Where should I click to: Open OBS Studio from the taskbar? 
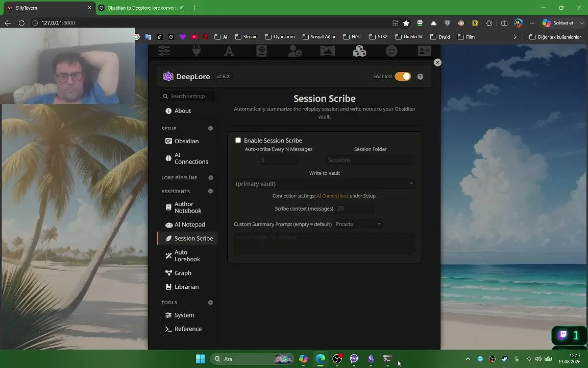pyautogui.click(x=337, y=359)
